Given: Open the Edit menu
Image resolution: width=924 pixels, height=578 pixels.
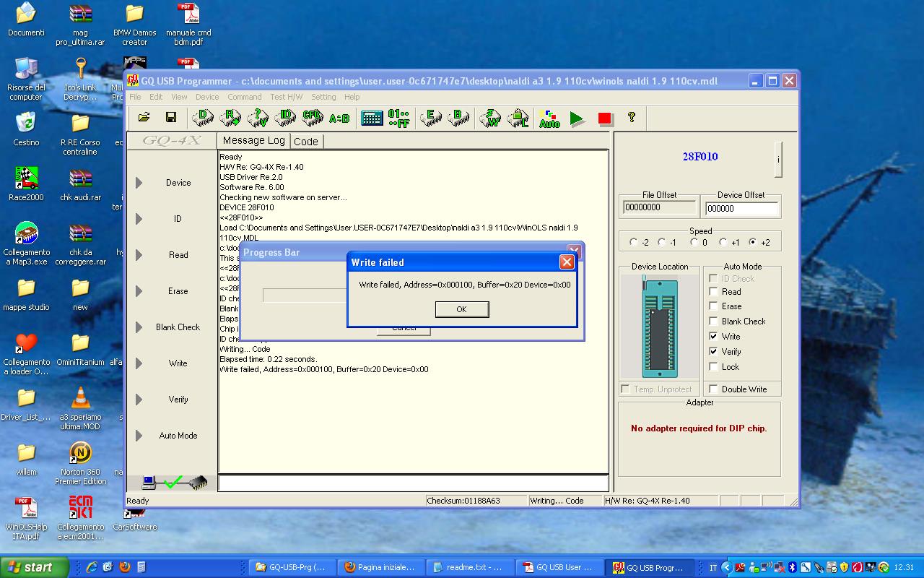Looking at the screenshot, I should click(x=156, y=97).
